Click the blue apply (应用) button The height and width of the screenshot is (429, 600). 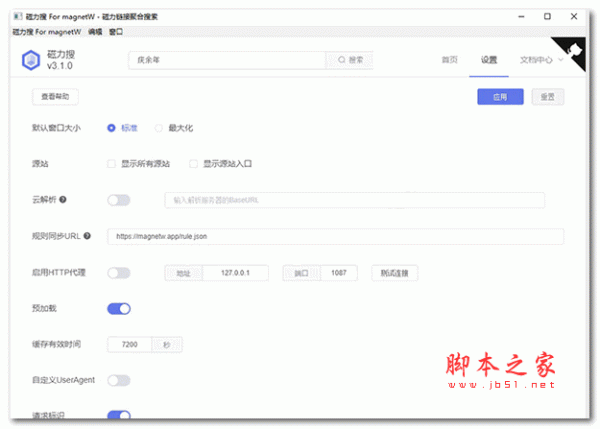coord(500,97)
